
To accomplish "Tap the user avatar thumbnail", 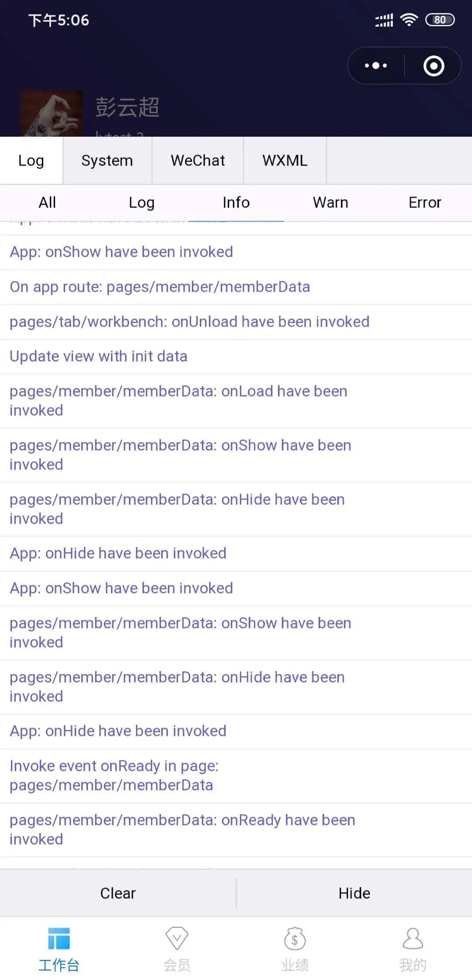I will [x=51, y=114].
